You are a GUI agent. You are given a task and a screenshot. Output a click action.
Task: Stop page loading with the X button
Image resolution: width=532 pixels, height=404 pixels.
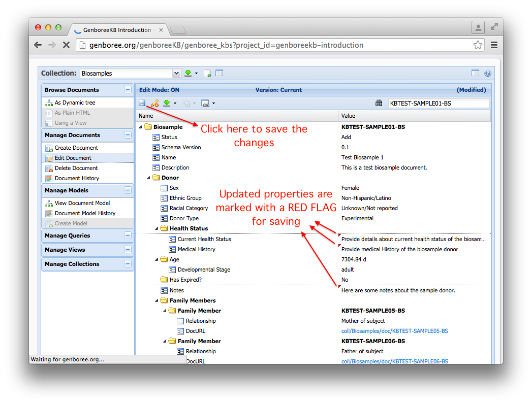coord(66,45)
